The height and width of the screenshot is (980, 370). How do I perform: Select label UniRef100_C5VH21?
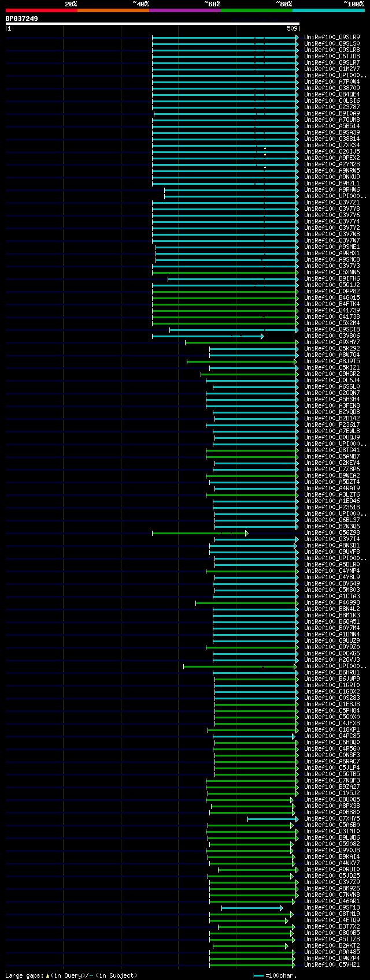tap(332, 965)
